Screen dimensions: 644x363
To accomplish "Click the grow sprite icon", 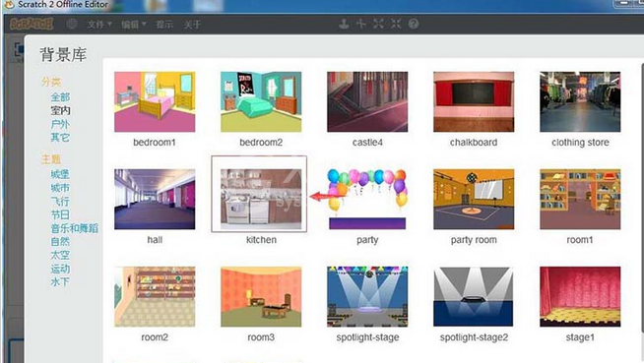I will coord(378,24).
